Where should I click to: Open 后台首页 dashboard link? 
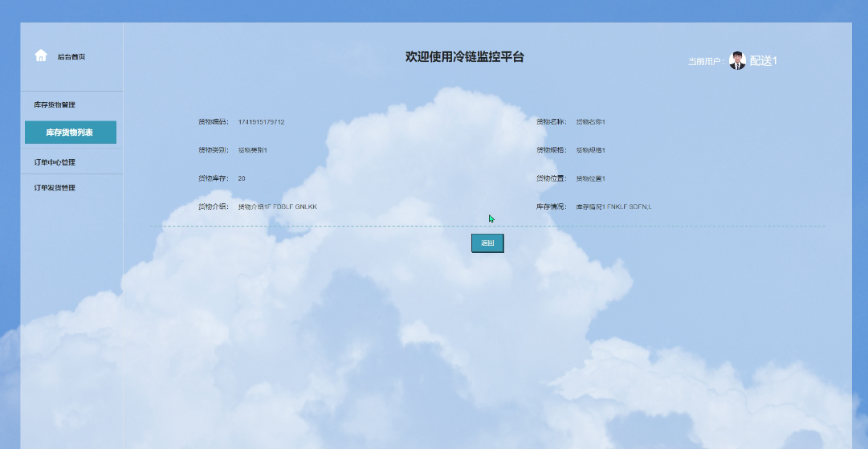pyautogui.click(x=71, y=57)
